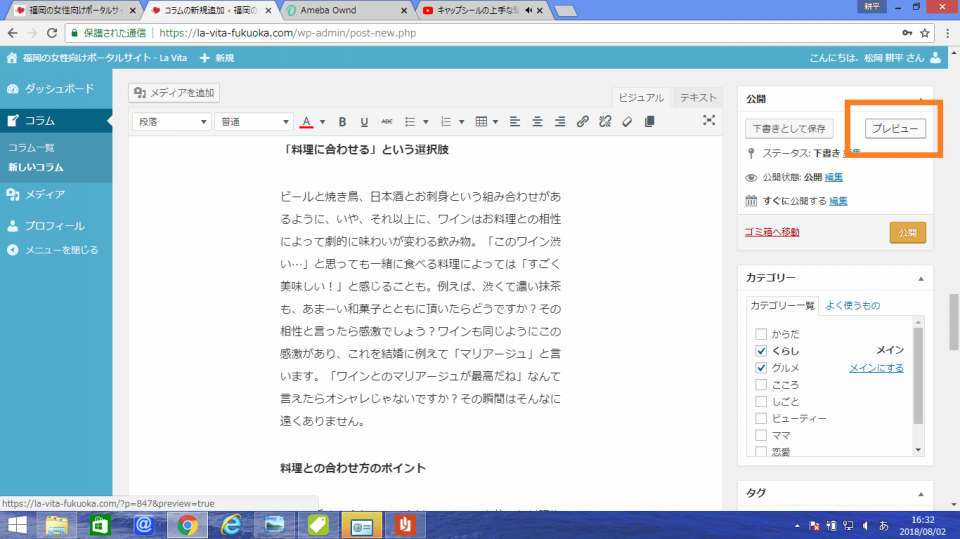The width and height of the screenshot is (960, 539).
Task: Save post with 下書きとして保存
Action: click(x=789, y=129)
